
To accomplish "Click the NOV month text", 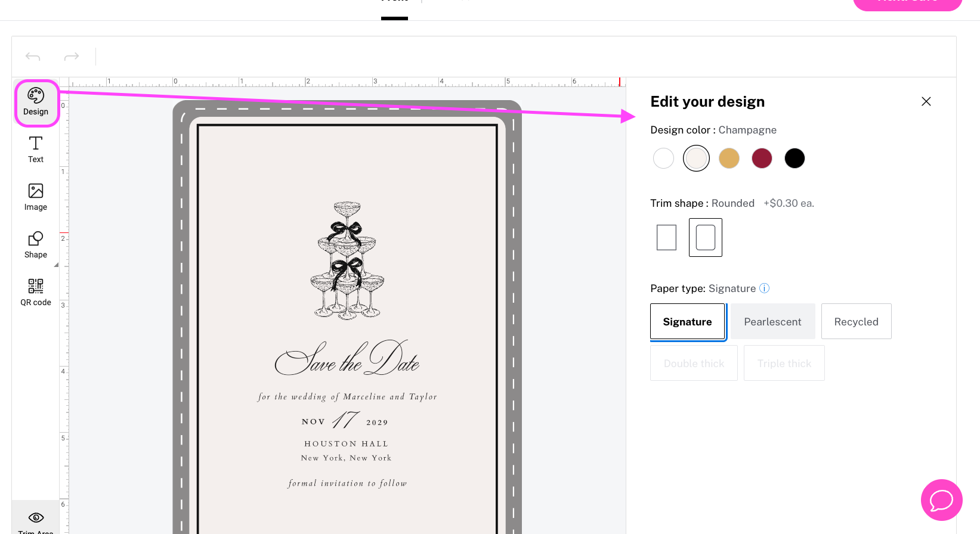I will tap(313, 422).
